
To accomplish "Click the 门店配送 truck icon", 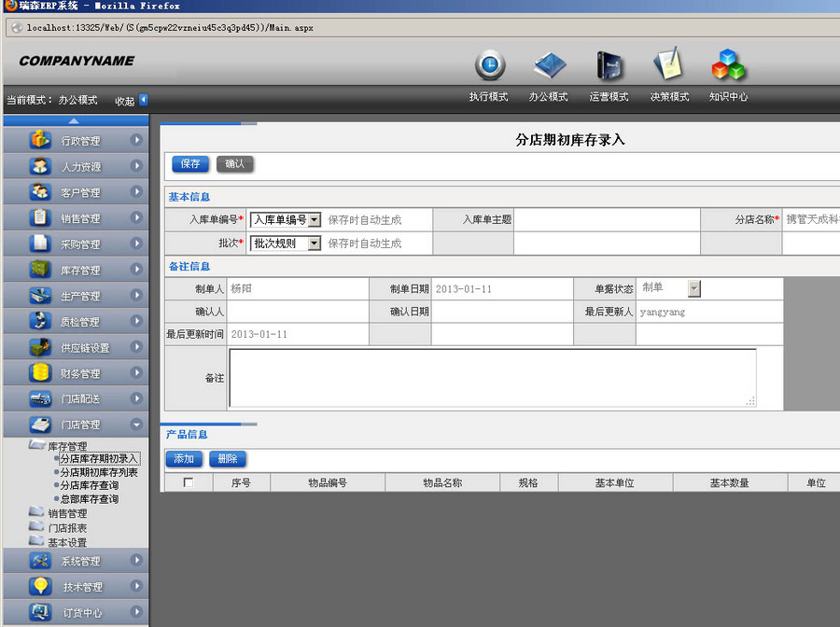I will (x=40, y=398).
